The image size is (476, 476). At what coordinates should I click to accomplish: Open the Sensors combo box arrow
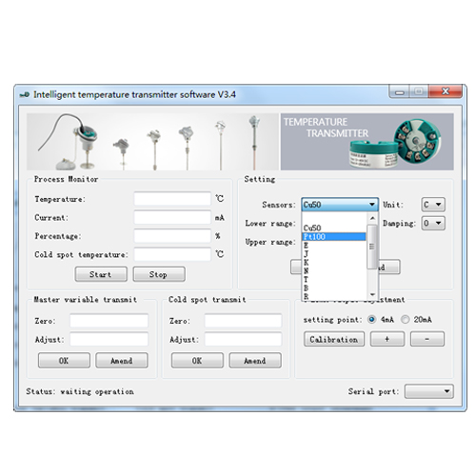(372, 205)
